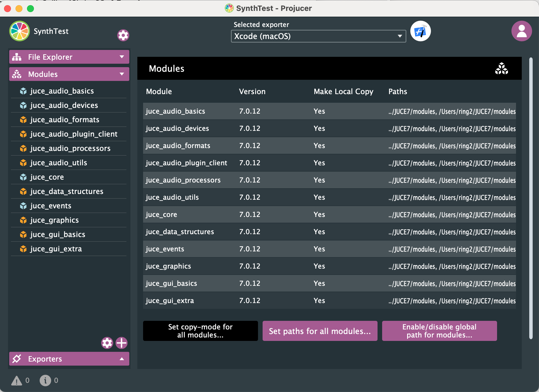Select juce_data_structures in the sidebar tree
The height and width of the screenshot is (392, 539).
[x=69, y=191]
